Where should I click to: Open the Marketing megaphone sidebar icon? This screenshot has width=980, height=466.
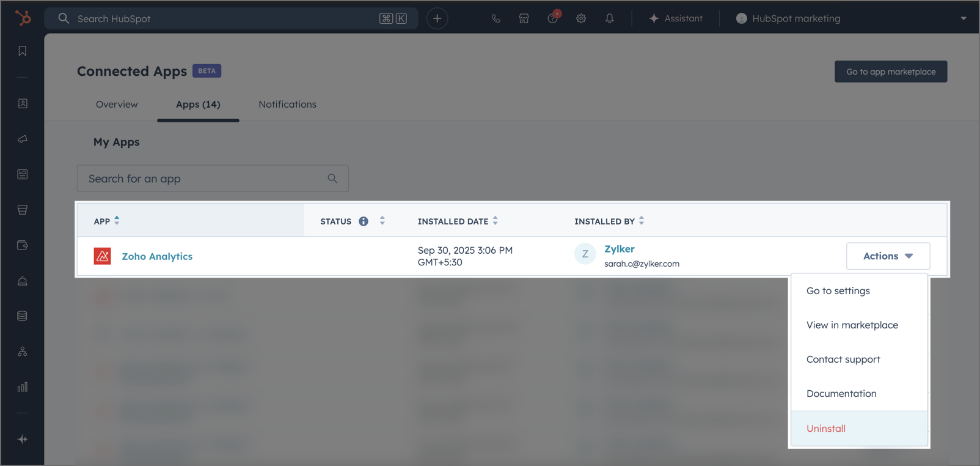pos(23,139)
